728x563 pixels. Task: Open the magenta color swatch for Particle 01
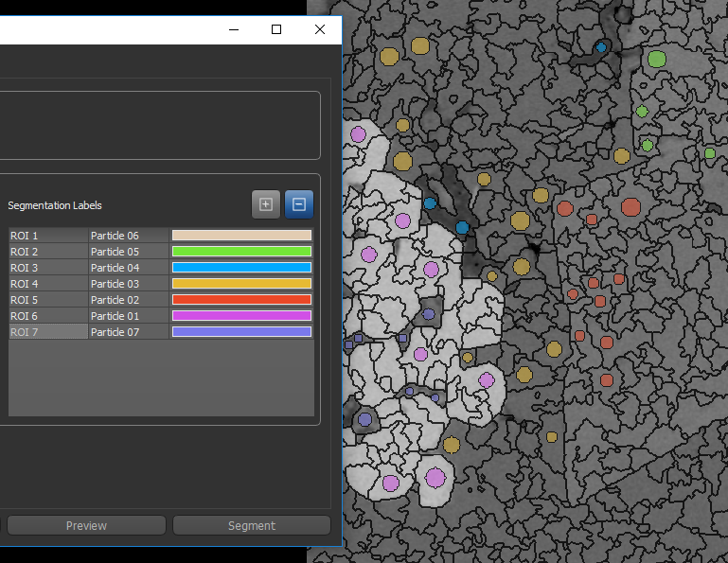(241, 316)
